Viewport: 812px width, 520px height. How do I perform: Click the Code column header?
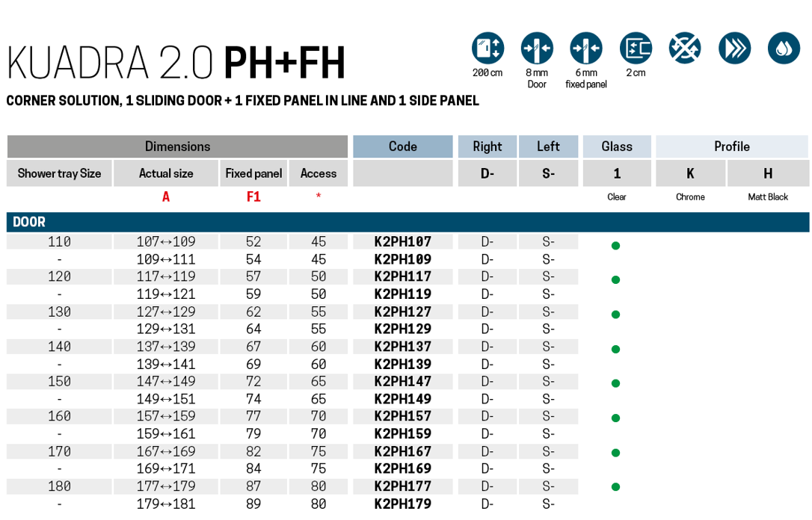point(402,146)
